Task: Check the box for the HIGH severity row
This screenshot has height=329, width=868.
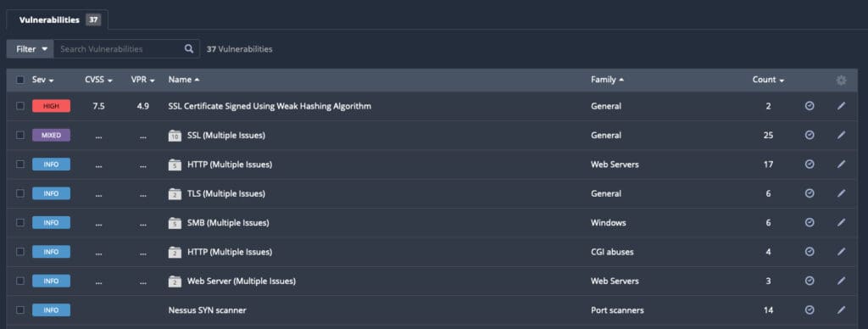Action: click(20, 106)
